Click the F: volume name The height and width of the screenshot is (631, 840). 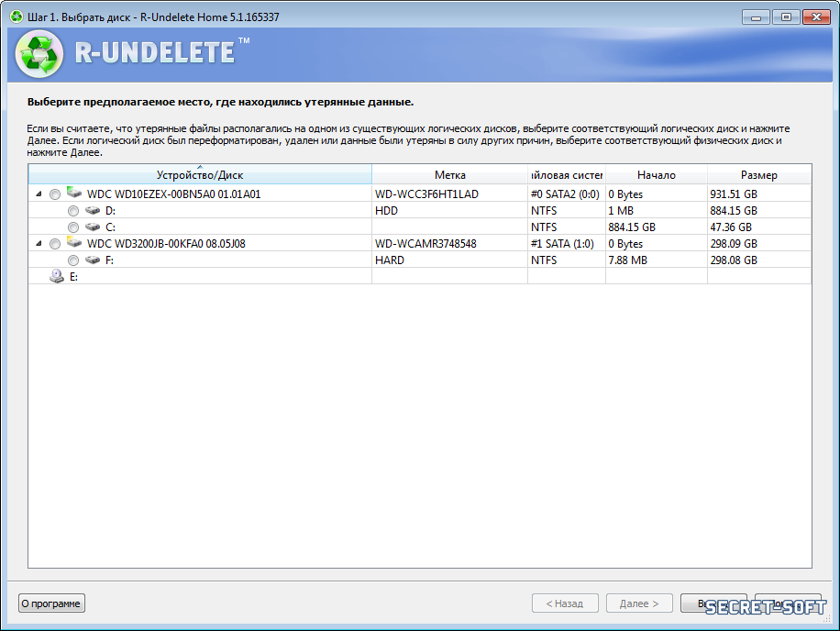coord(109,260)
